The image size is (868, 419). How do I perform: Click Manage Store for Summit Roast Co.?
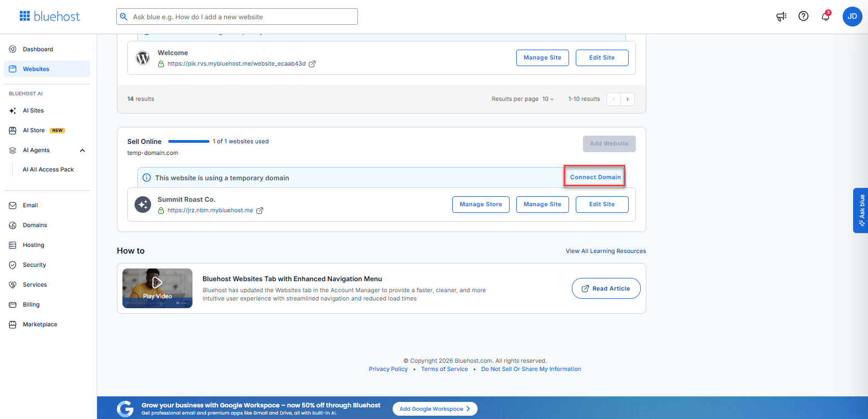pos(481,205)
